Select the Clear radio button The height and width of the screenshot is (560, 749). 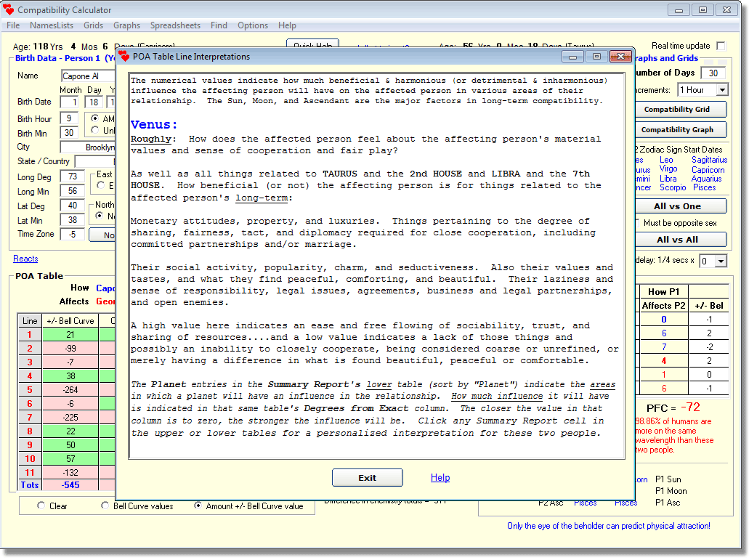point(41,506)
